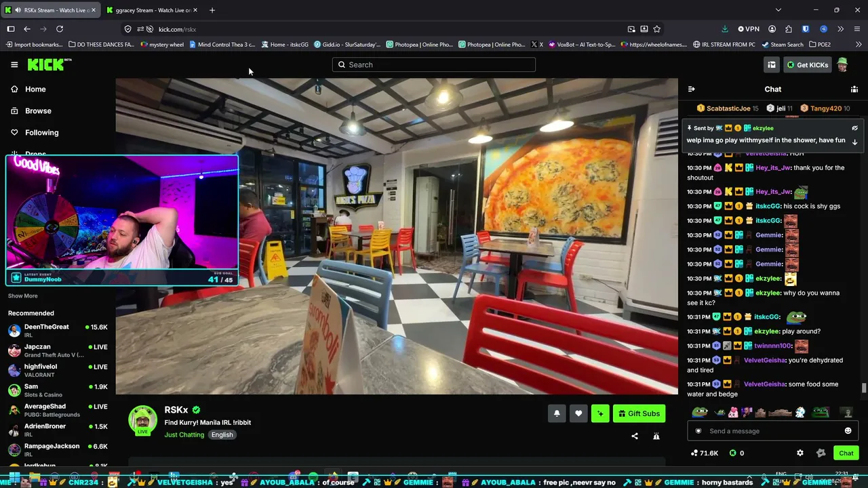Open AdrienBroner recommended channel
Viewport: 868px width, 488px height.
(58, 430)
